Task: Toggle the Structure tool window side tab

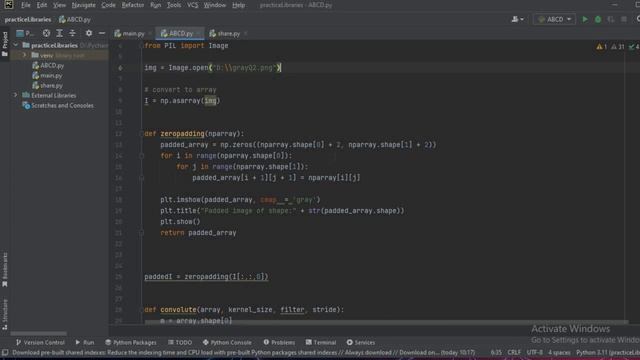Action: click(5, 314)
